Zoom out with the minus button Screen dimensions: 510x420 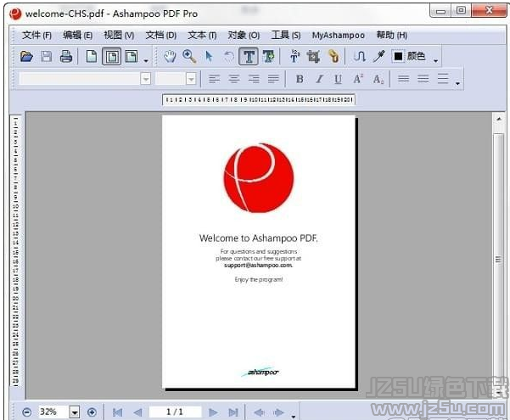(27, 412)
